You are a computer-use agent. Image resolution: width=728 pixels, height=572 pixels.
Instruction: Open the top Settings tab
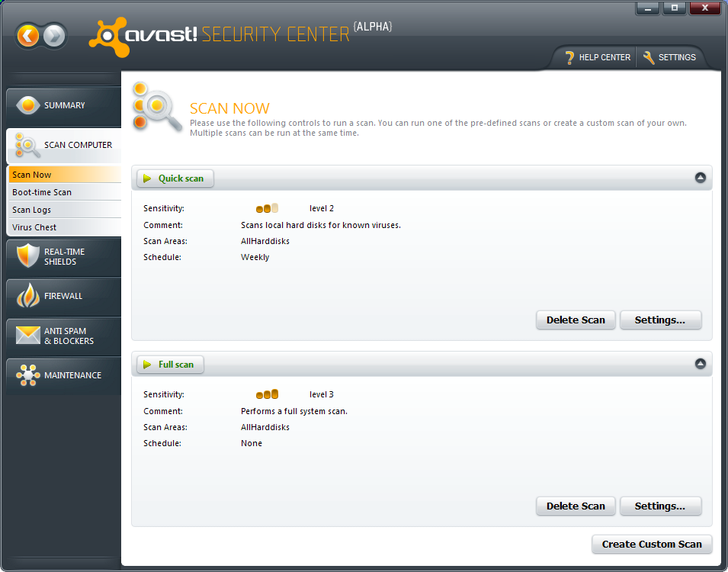point(669,58)
